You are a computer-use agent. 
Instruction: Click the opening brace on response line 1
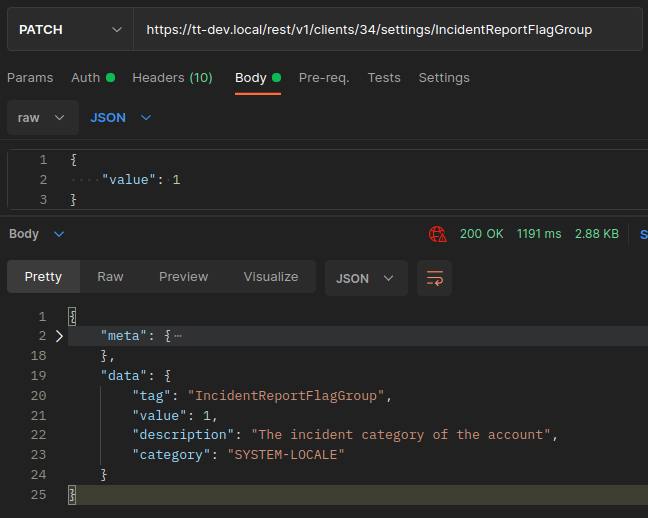pyautogui.click(x=72, y=317)
